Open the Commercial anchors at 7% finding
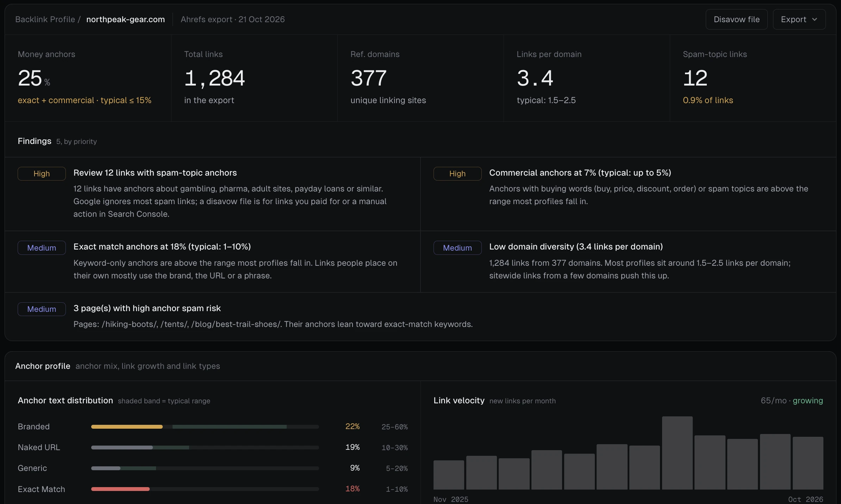This screenshot has height=504, width=841. (x=580, y=173)
